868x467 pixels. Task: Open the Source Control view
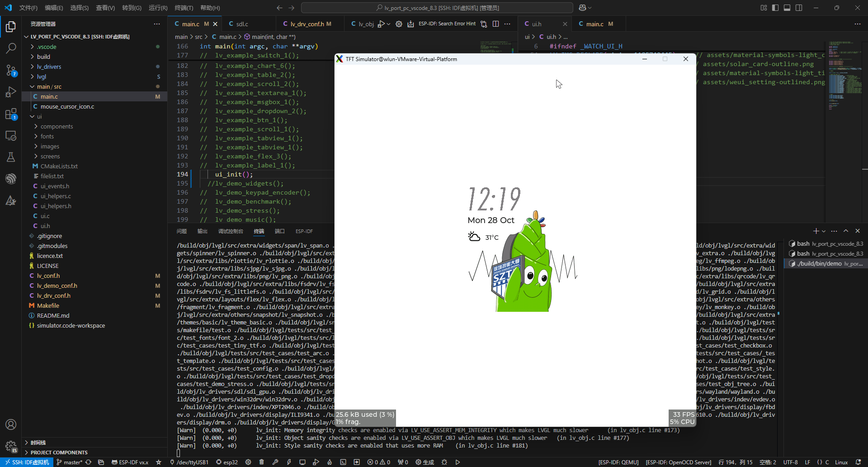point(11,70)
